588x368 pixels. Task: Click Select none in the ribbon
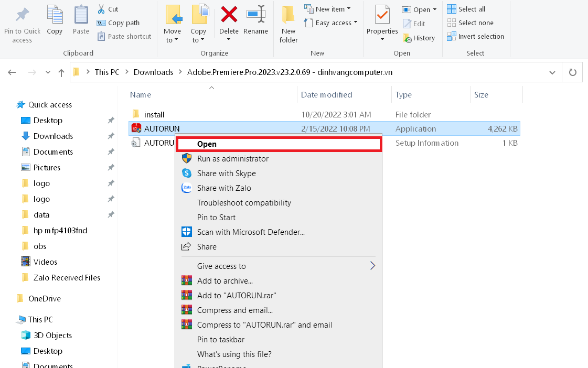coord(471,23)
